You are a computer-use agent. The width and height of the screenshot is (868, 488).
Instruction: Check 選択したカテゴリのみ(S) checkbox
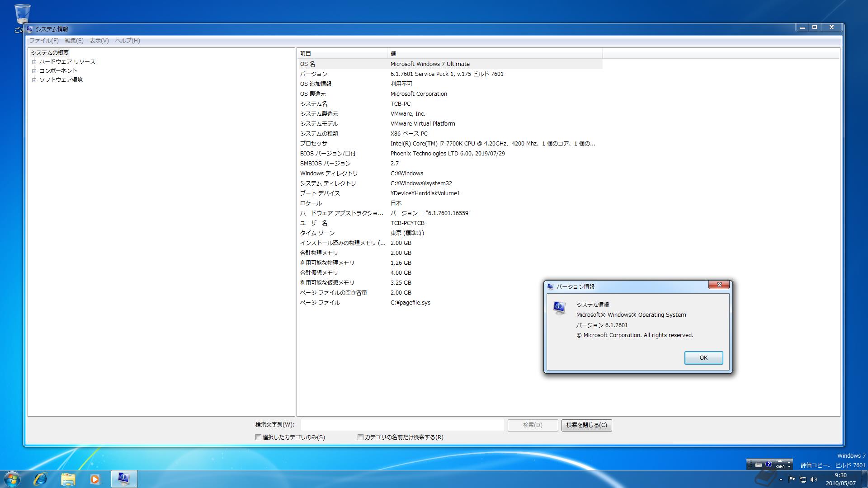[x=259, y=437]
